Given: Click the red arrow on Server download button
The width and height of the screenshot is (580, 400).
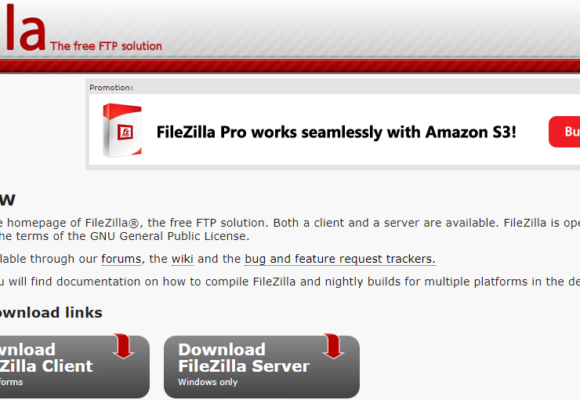Looking at the screenshot, I should click(333, 346).
